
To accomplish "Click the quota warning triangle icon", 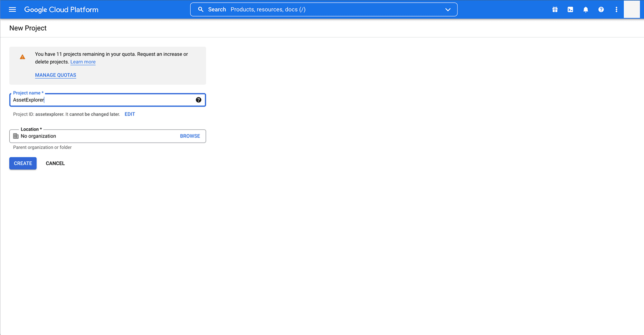I will [x=22, y=57].
